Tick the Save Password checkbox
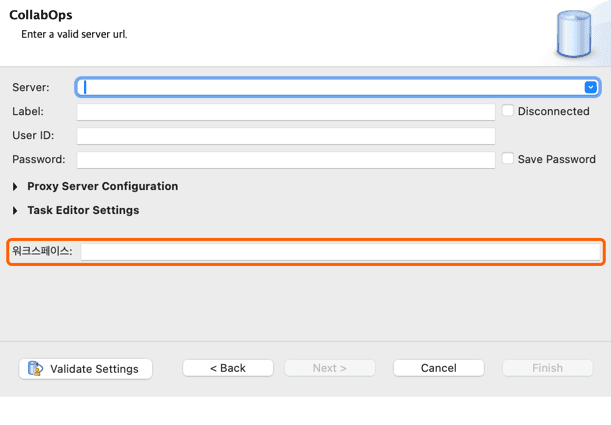This screenshot has width=611, height=425. pos(507,159)
